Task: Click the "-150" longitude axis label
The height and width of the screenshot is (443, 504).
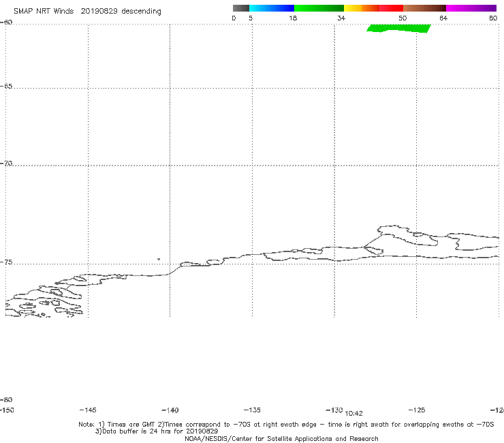Action: pos(7,410)
